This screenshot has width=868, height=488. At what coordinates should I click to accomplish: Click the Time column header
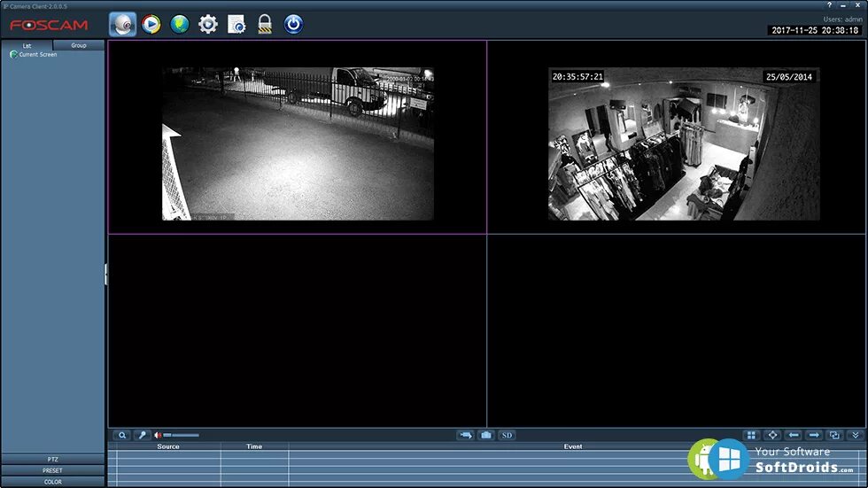254,446
